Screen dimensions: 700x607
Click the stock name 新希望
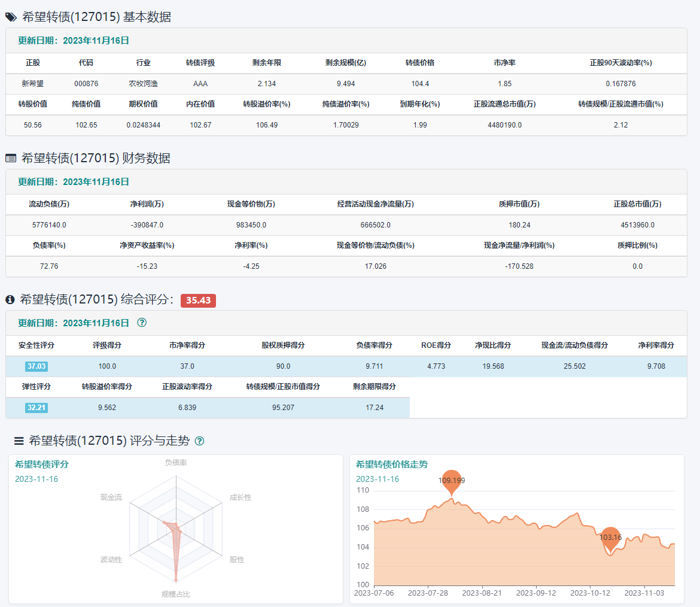pos(32,84)
